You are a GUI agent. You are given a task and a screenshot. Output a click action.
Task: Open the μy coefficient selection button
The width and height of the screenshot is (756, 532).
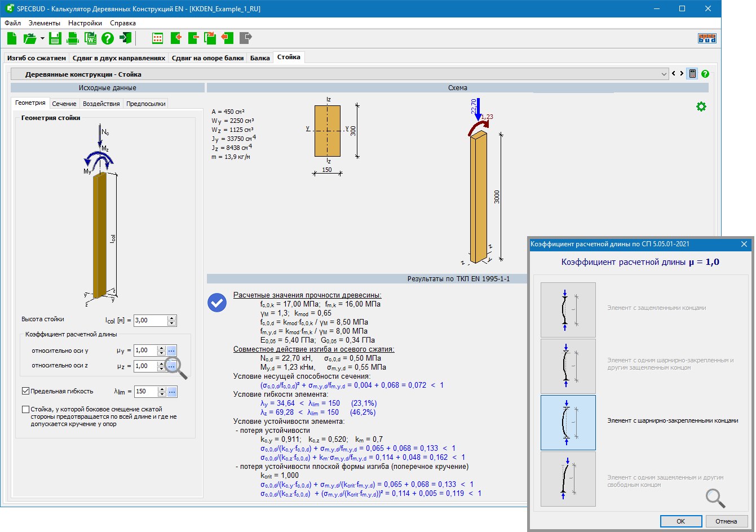pyautogui.click(x=172, y=351)
